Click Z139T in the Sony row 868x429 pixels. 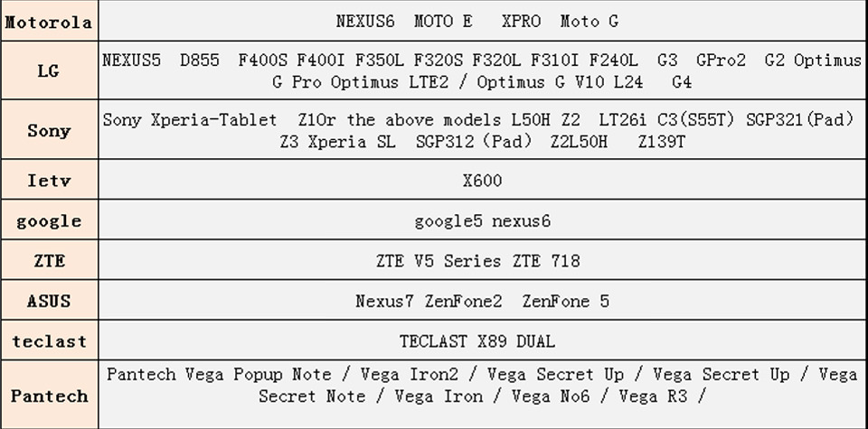click(661, 142)
